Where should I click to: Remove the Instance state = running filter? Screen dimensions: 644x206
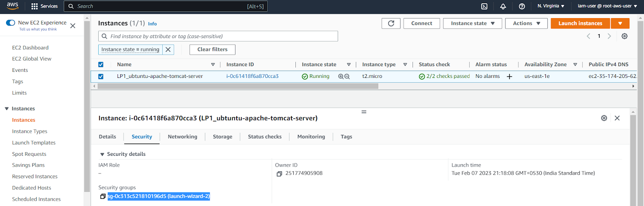click(168, 49)
